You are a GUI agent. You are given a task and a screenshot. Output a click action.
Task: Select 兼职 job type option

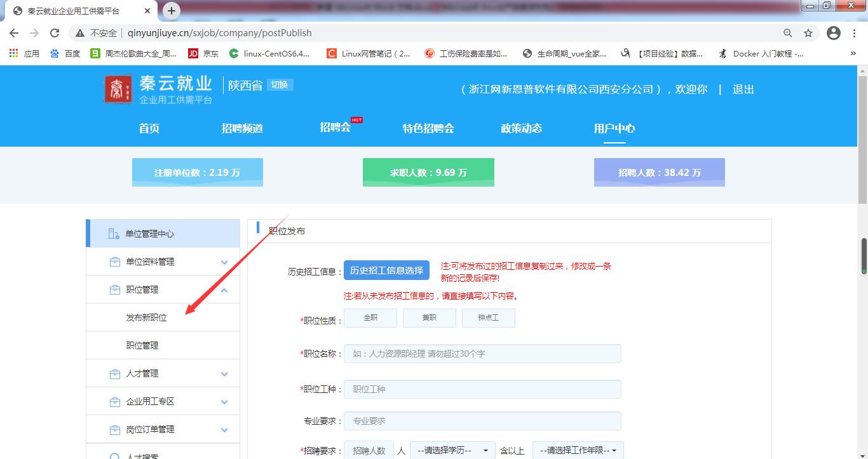click(430, 318)
